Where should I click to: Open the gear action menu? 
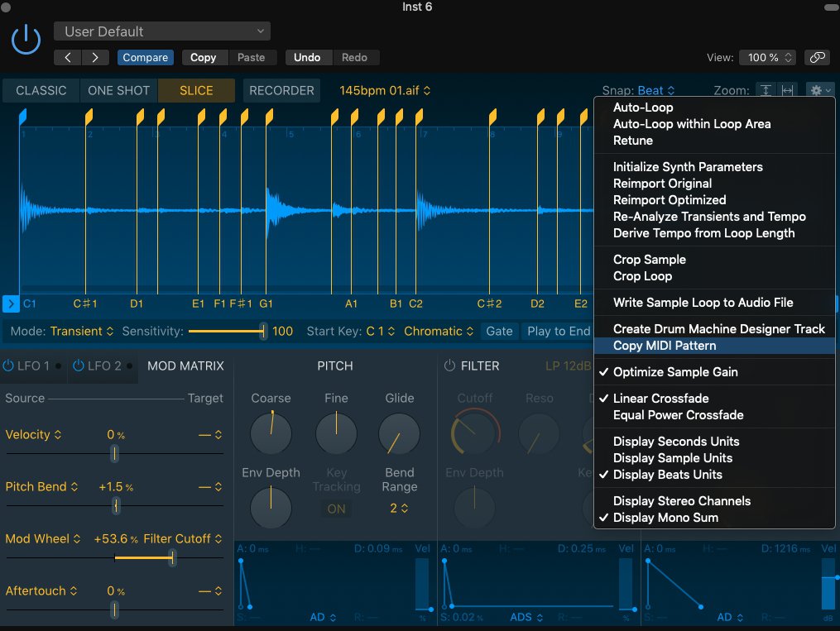click(821, 91)
